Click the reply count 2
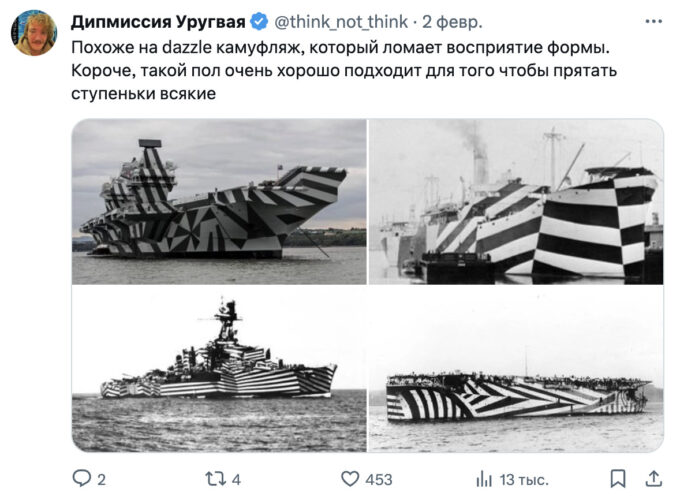The image size is (680, 500). click(101, 480)
